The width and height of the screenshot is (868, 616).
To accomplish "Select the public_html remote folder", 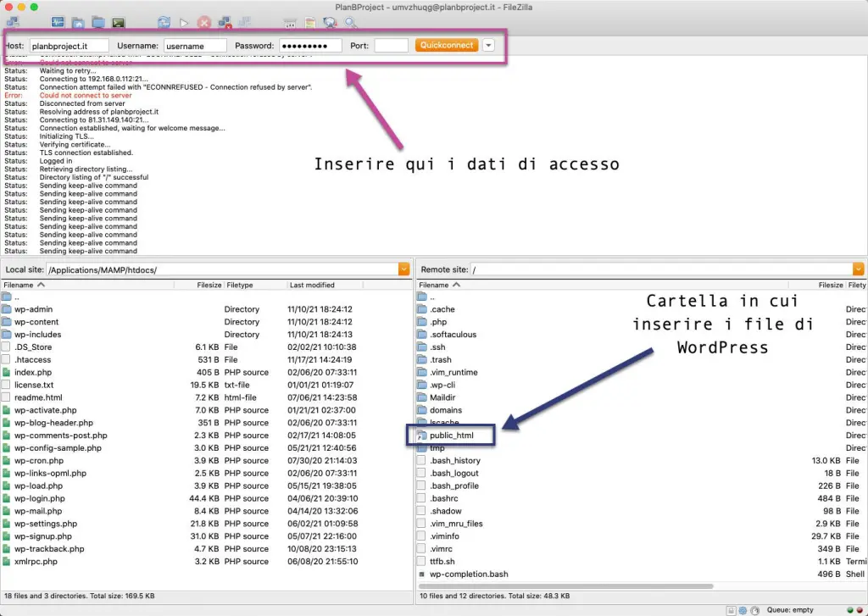I will point(451,435).
